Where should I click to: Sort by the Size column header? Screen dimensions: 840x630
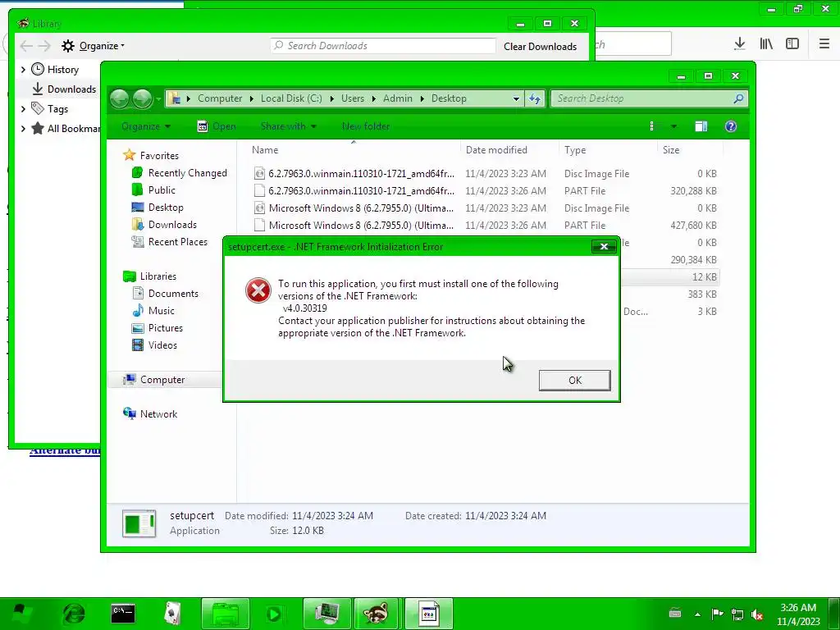click(690, 150)
